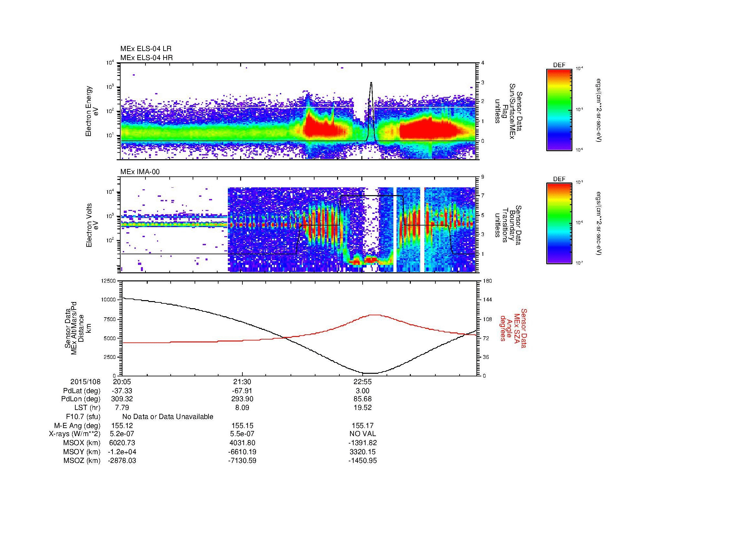Select LST value 8.09

point(242,408)
